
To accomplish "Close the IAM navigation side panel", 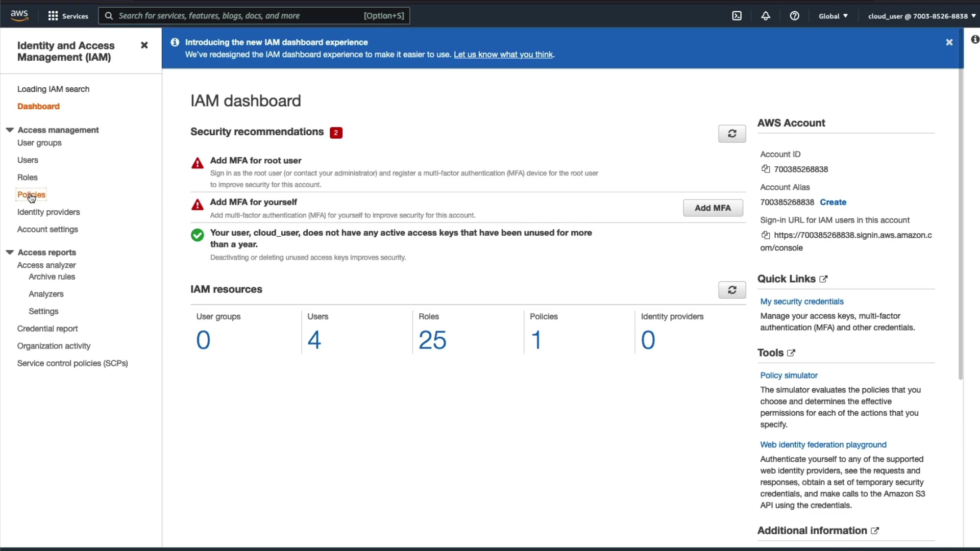I will click(144, 45).
